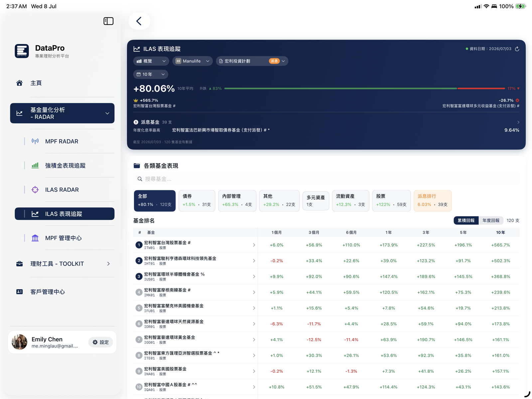The image size is (532, 399).
Task: Click the ILAS 表現追蹤 line chart sidebar icon
Action: [x=35, y=214]
